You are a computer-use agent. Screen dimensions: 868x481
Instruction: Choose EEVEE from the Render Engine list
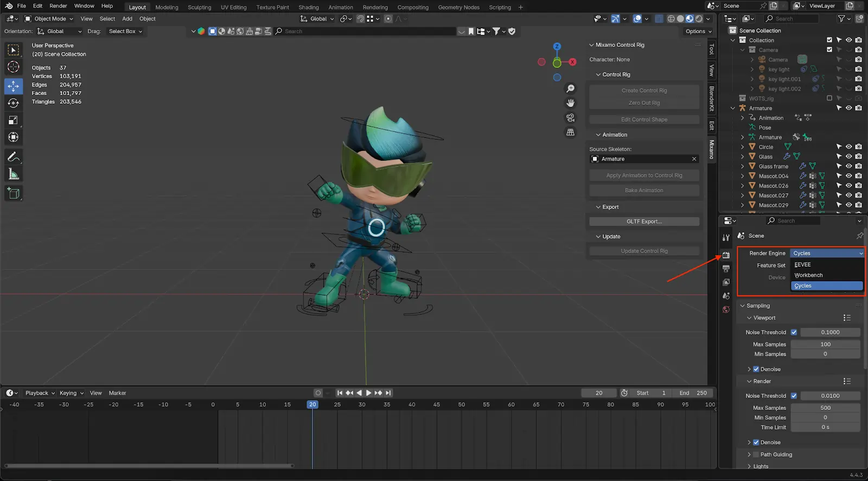coord(827,265)
